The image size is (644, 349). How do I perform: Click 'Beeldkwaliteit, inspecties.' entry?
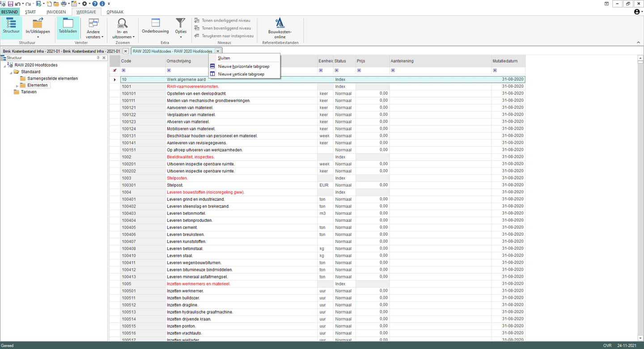(x=191, y=157)
